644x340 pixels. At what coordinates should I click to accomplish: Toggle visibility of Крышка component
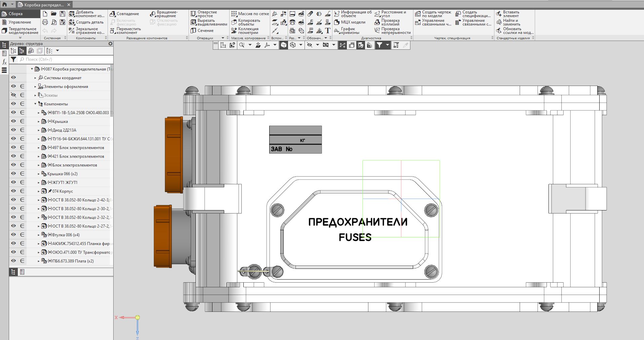(x=13, y=121)
